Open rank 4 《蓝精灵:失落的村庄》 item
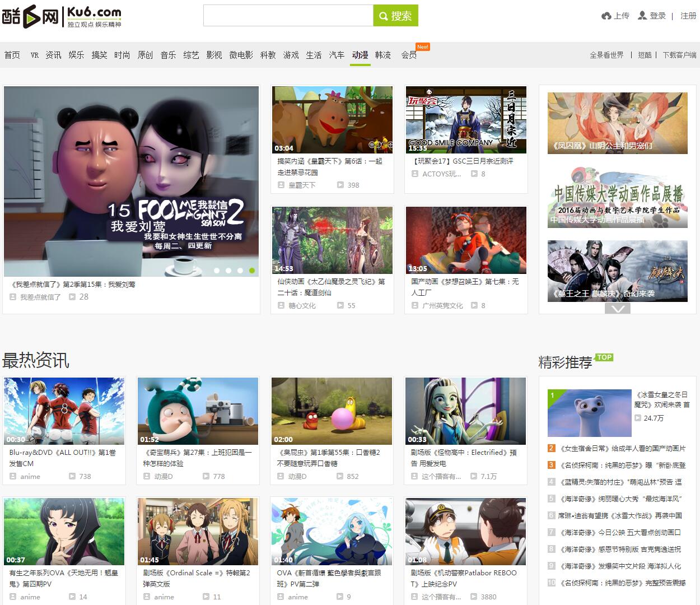Viewport: 700px width, 605px height. (620, 482)
